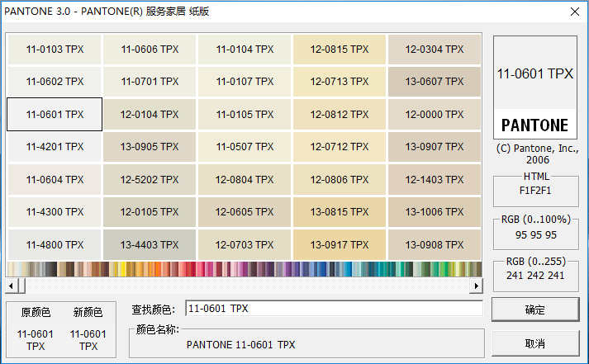Click the highlighted 11-0601 TPX grid swatch

55,115
